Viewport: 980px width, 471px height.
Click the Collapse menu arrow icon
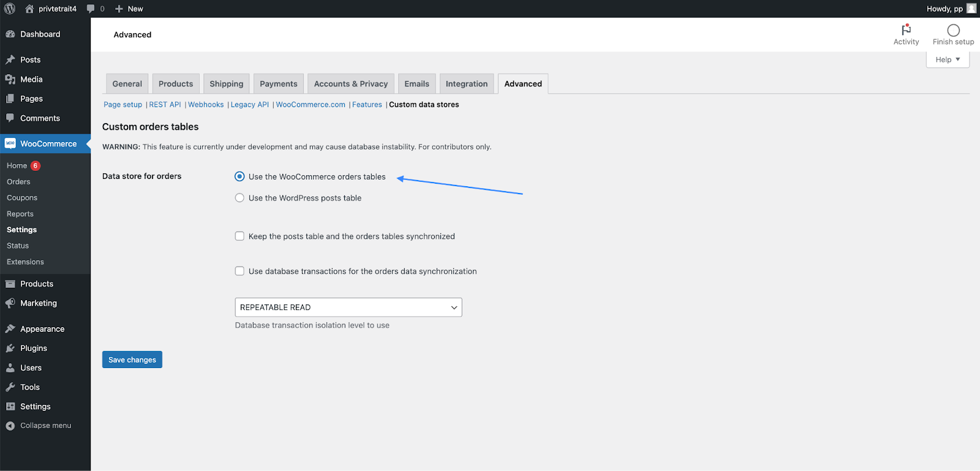[10, 426]
